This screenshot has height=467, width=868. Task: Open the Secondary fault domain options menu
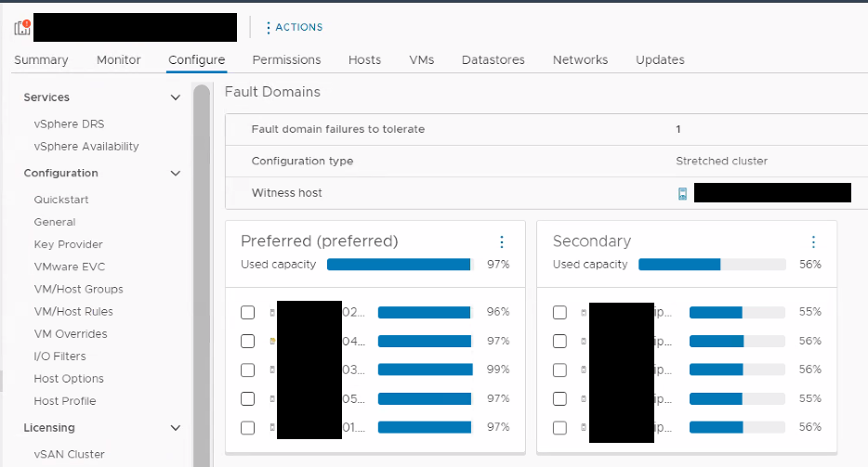813,241
